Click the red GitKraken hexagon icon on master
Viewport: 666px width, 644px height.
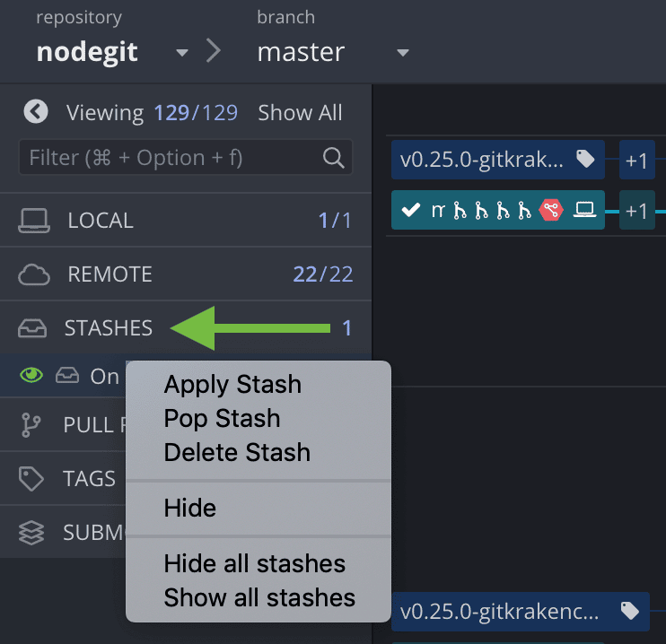point(550,210)
